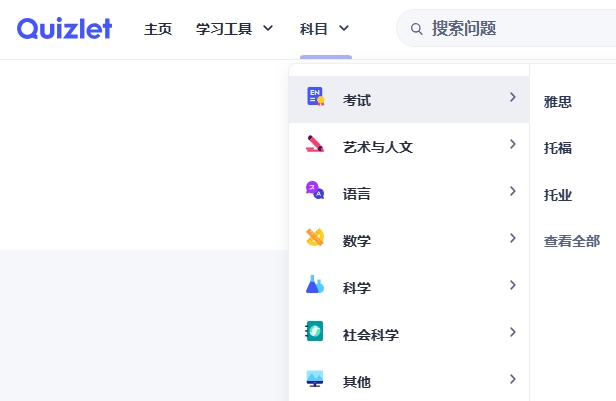Image resolution: width=616 pixels, height=401 pixels.
Task: Select the 语言 translation bubble icon
Action: [x=315, y=191]
